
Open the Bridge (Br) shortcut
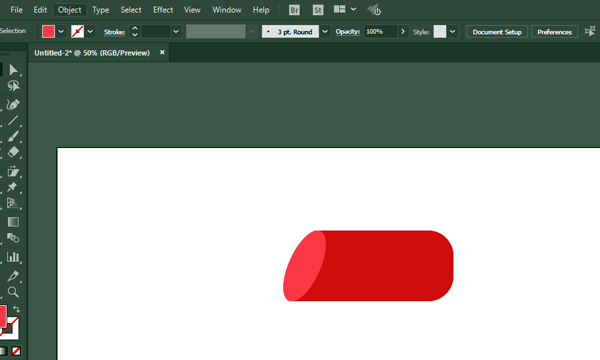[294, 10]
